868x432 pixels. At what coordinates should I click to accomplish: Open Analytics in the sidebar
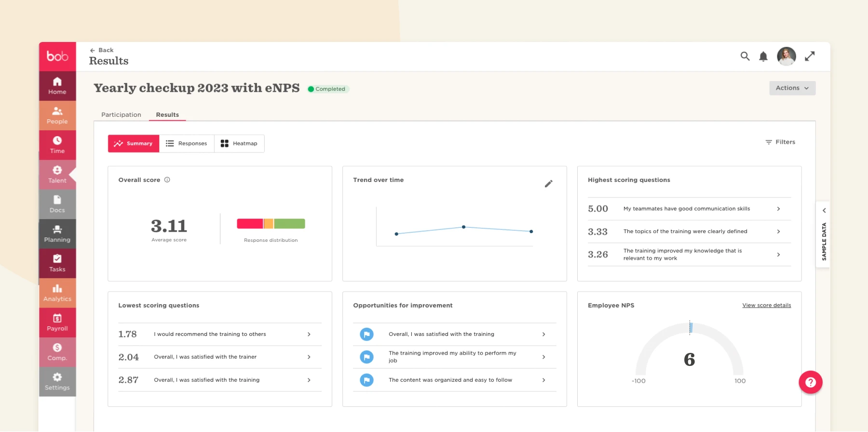pos(57,293)
